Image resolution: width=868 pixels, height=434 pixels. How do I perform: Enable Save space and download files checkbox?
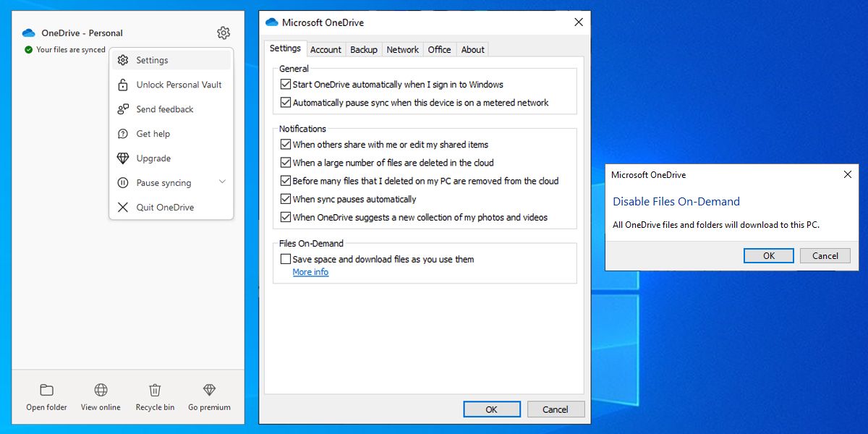tap(286, 259)
